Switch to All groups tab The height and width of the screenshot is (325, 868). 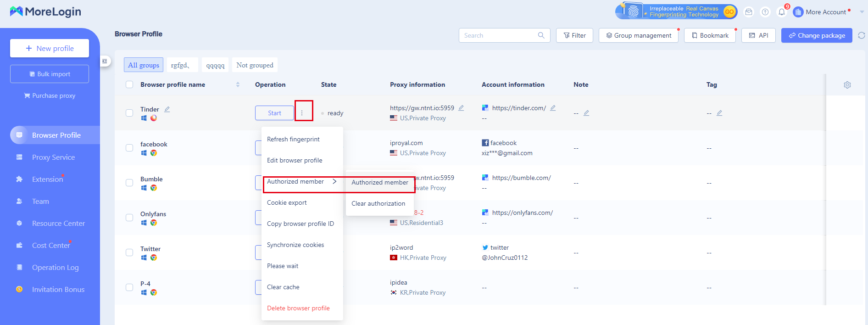pyautogui.click(x=144, y=65)
